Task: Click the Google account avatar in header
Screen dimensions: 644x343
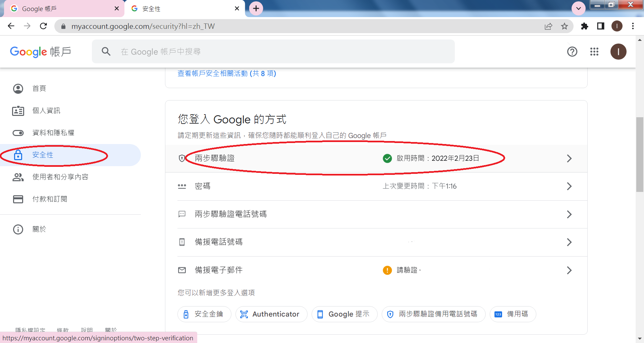Action: (x=618, y=52)
